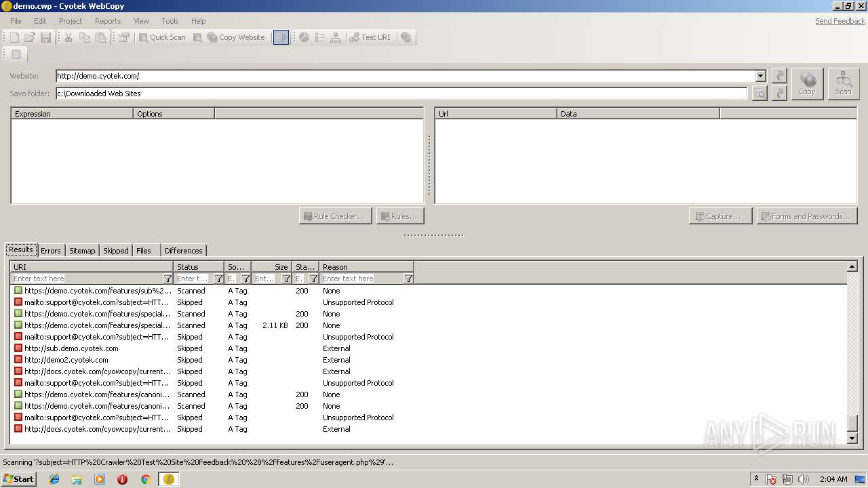Click the Save floppy disk icon
Viewport: 868px width, 488px height.
pos(45,37)
